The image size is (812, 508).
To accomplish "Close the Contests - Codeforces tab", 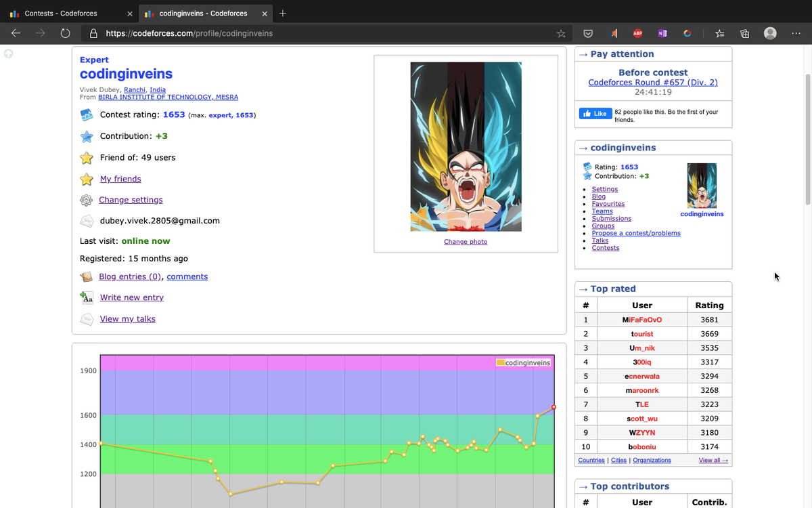I will pyautogui.click(x=130, y=14).
